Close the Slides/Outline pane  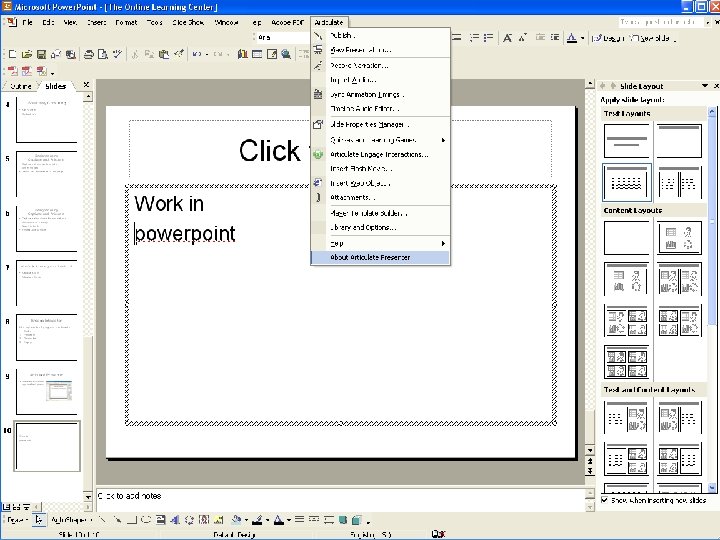[86, 85]
